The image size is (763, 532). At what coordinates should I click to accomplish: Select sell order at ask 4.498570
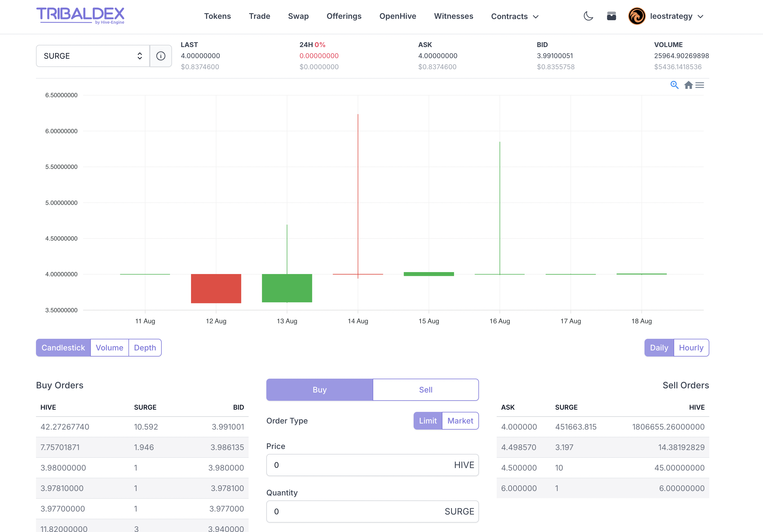point(603,447)
